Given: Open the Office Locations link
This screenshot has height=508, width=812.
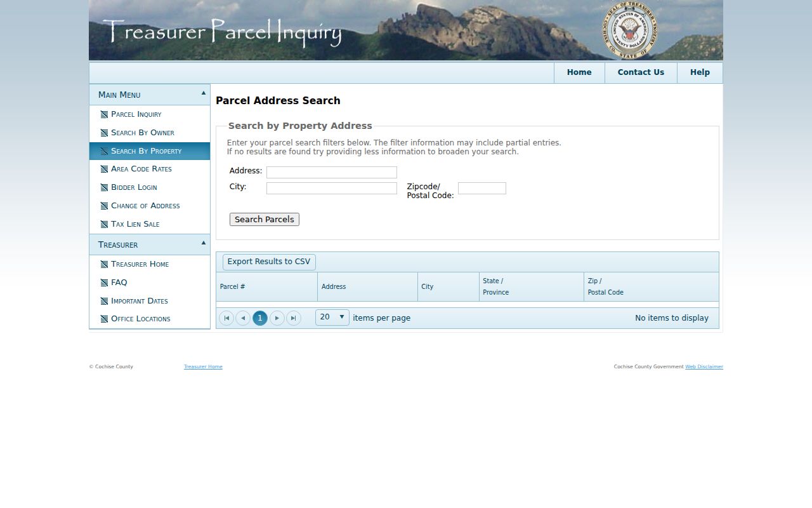Looking at the screenshot, I should click(x=141, y=319).
